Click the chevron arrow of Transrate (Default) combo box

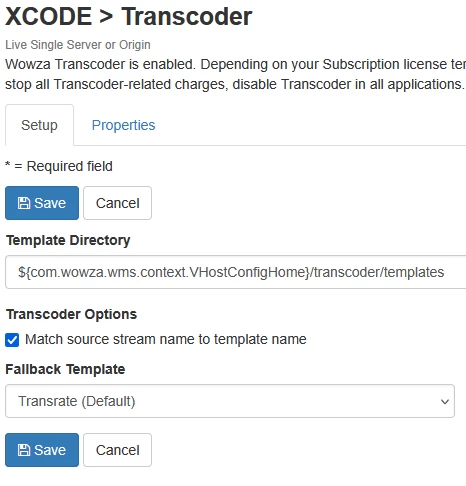[x=445, y=402]
